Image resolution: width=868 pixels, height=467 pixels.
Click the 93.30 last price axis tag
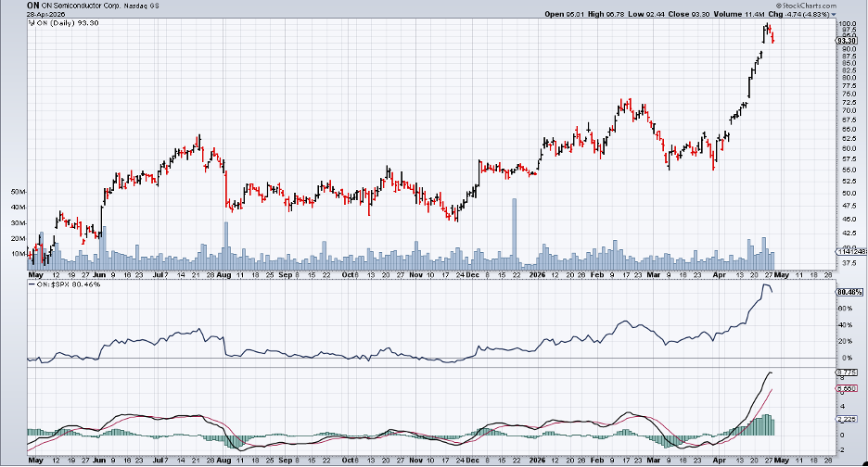tap(846, 41)
